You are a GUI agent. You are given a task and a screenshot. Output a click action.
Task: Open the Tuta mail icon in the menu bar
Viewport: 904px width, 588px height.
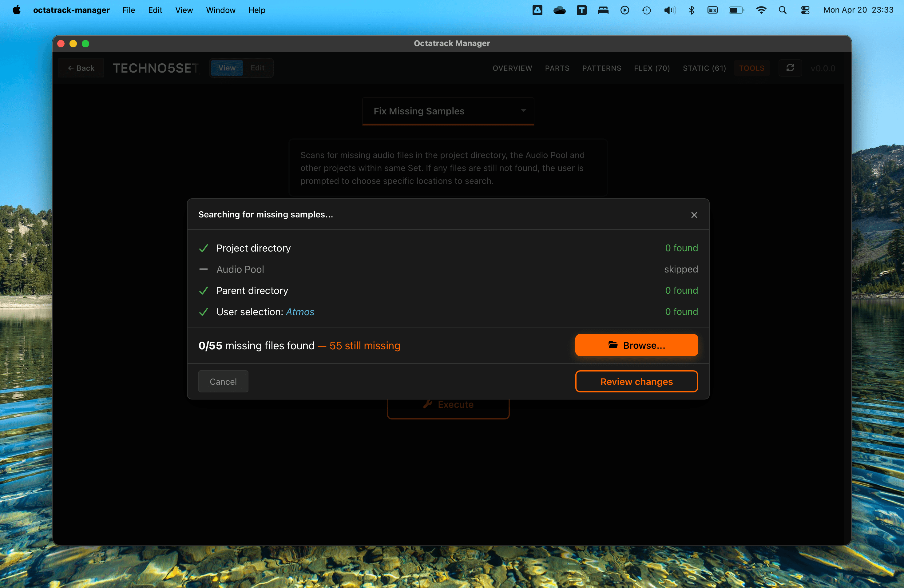[581, 10]
